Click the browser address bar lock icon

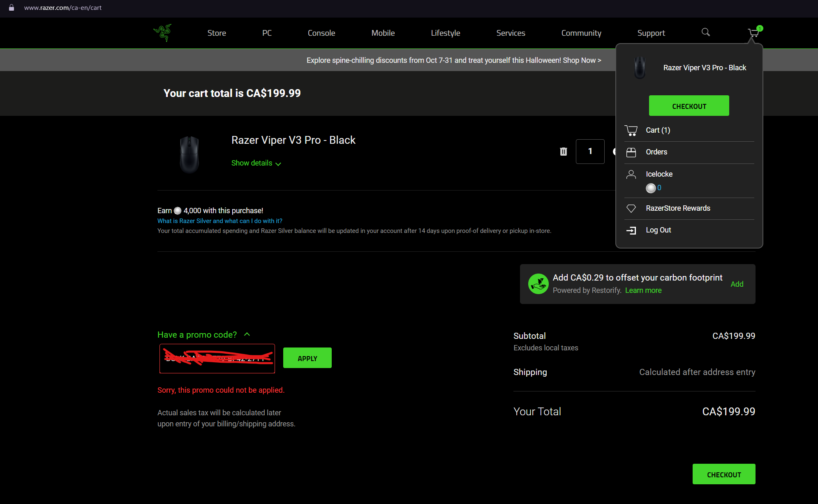point(12,7)
